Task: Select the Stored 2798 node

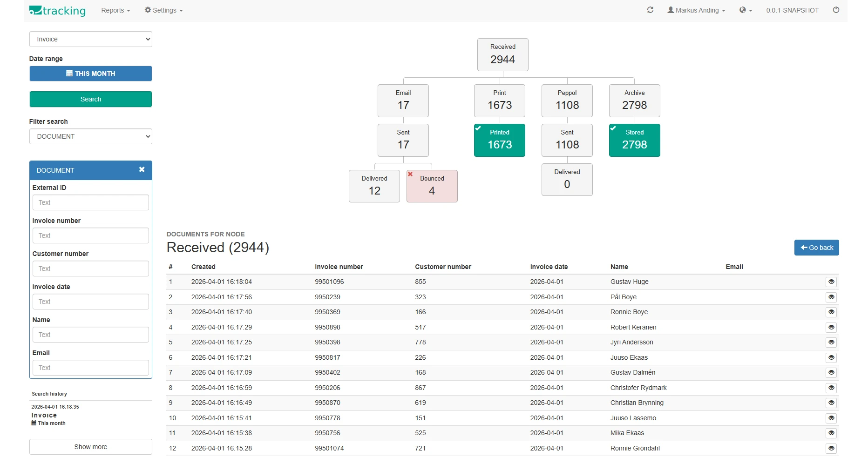Action: click(634, 140)
